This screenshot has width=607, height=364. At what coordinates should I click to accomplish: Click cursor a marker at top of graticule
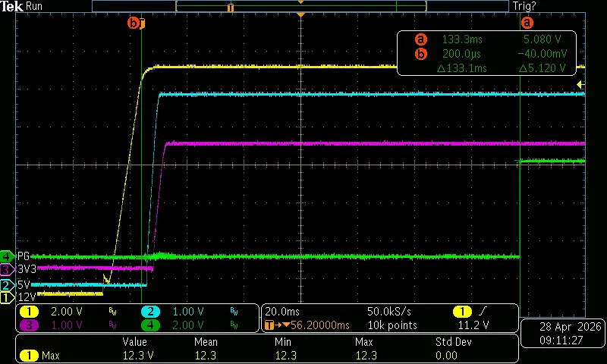527,23
